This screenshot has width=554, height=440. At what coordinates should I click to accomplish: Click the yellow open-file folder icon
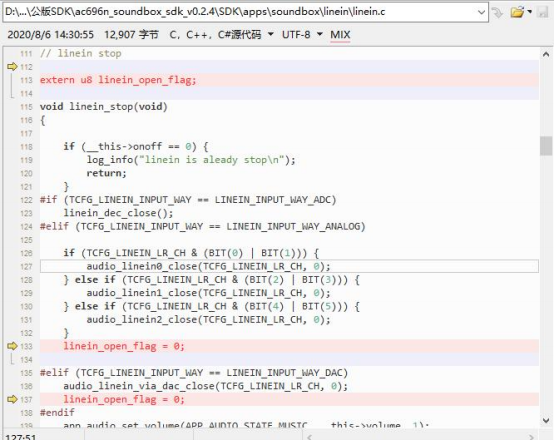coord(517,12)
